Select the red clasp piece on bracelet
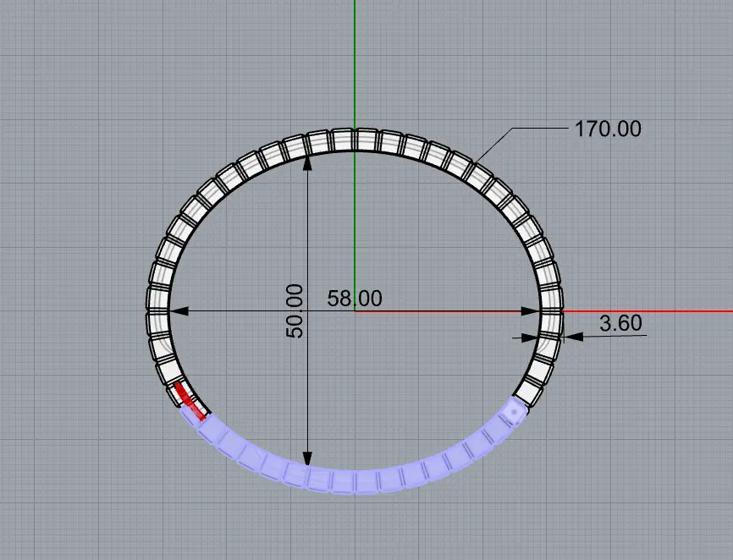This screenshot has width=733, height=560. pyautogui.click(x=190, y=401)
